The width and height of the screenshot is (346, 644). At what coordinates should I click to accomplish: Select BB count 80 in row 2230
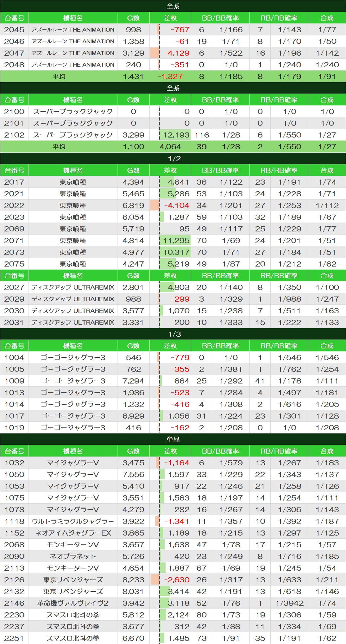tap(202, 615)
